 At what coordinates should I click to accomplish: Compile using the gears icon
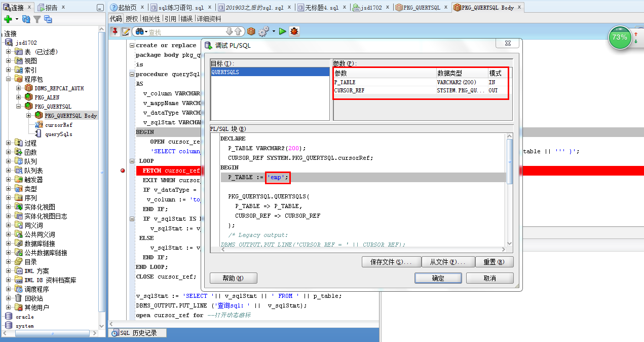(263, 31)
